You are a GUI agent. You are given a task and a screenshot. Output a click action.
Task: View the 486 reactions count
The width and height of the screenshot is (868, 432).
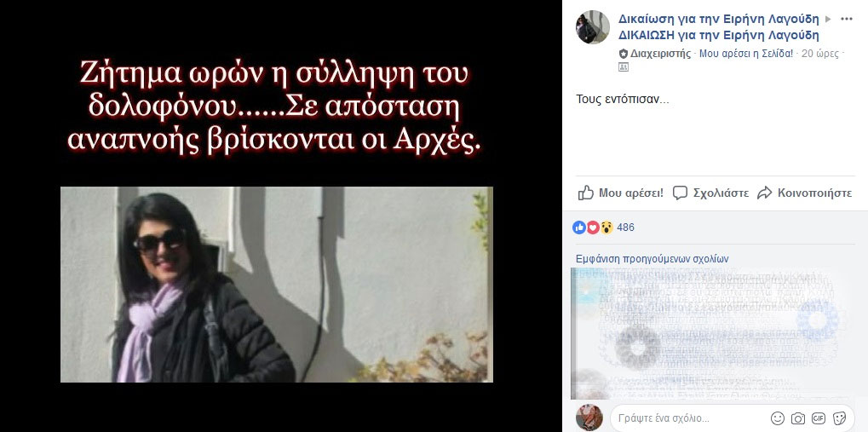625,227
